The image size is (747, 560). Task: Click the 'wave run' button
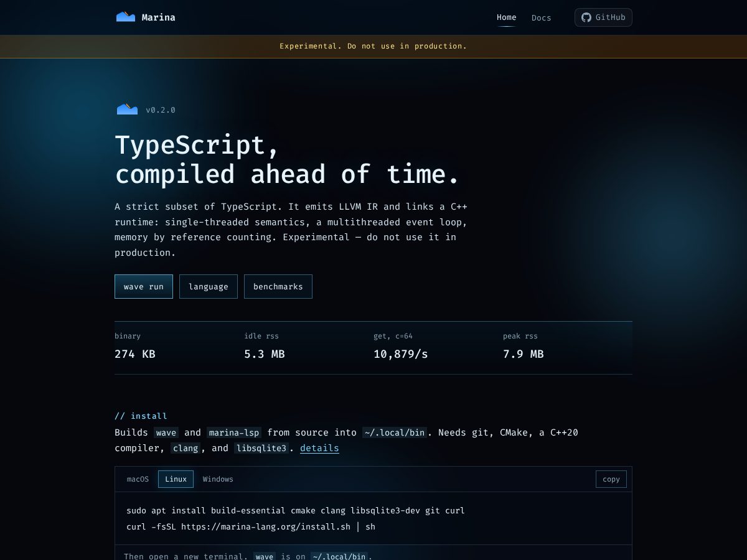144,287
